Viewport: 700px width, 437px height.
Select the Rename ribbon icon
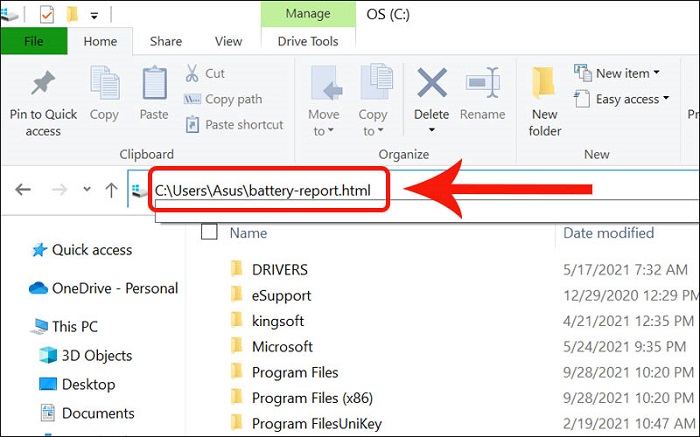(x=482, y=84)
